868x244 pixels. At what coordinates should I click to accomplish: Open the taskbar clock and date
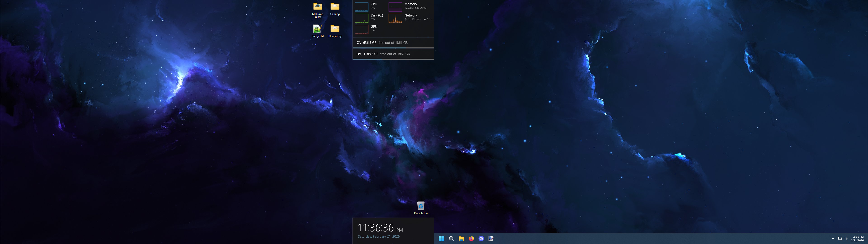[x=857, y=239]
